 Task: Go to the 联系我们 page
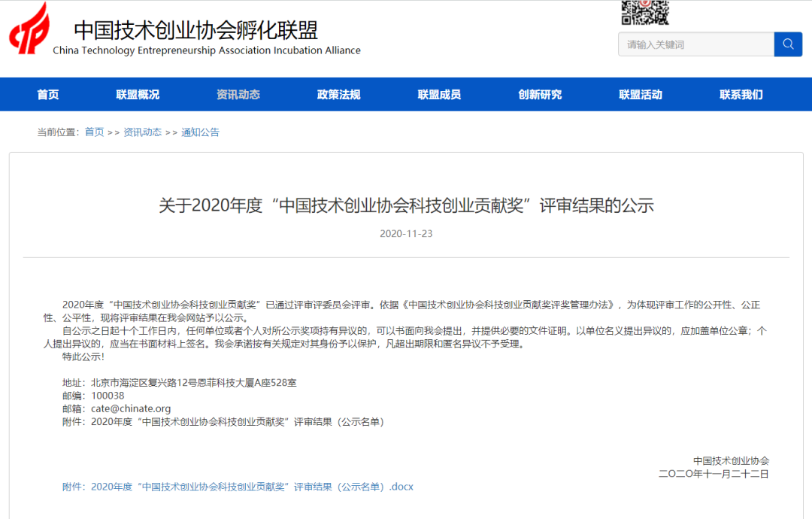pyautogui.click(x=741, y=95)
